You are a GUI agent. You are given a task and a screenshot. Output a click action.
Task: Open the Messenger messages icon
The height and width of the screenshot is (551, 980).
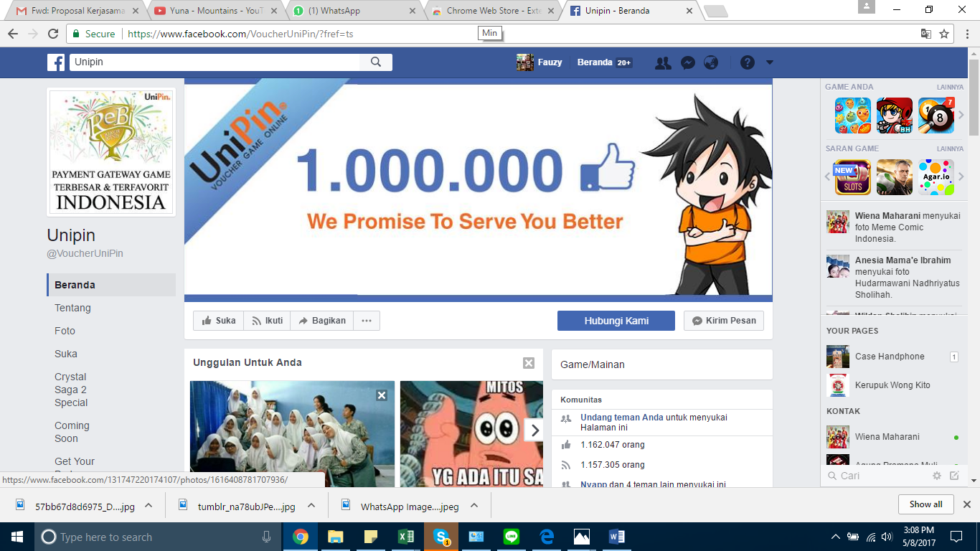(x=687, y=62)
